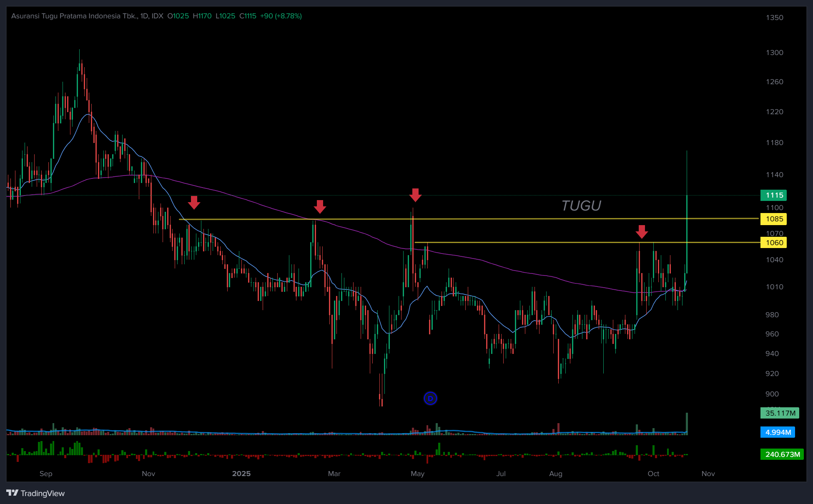
Task: Click the green 1115 current price label
Action: tap(774, 195)
